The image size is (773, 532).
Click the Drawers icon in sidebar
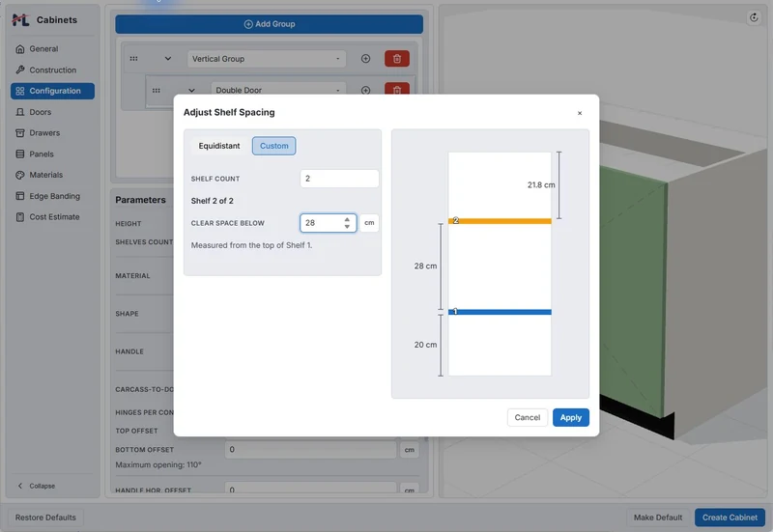tap(19, 133)
